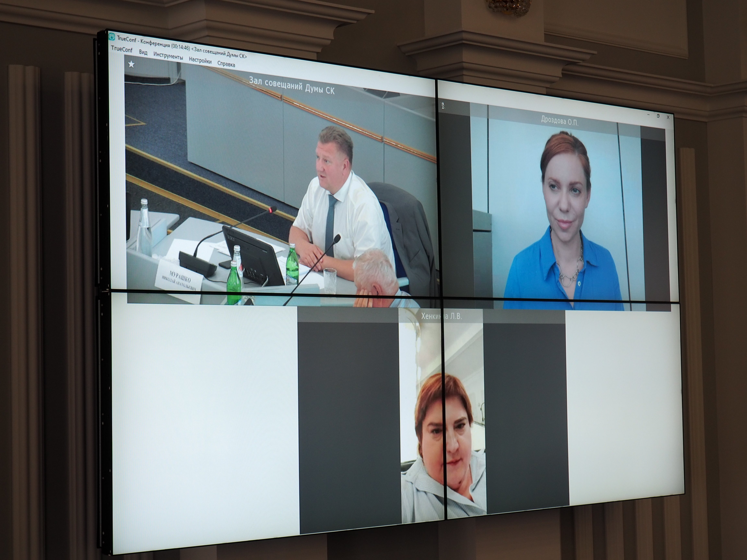Viewport: 747px width, 560px height.
Task: Click the star icon on the main video
Action: (131, 64)
